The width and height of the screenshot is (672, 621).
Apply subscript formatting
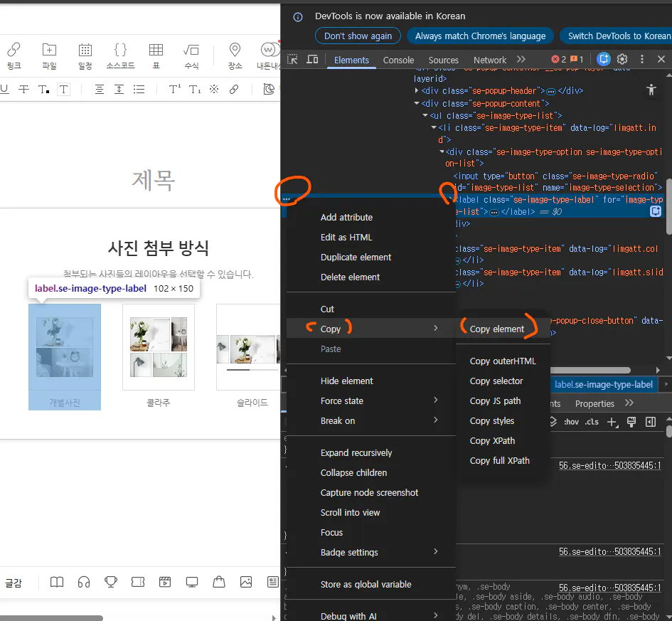click(x=195, y=89)
